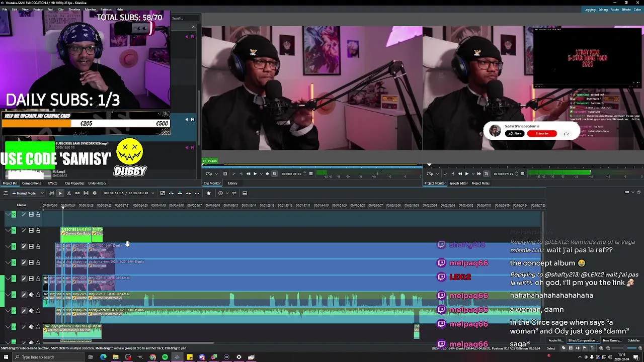Set zone in on project monitor

(446, 174)
